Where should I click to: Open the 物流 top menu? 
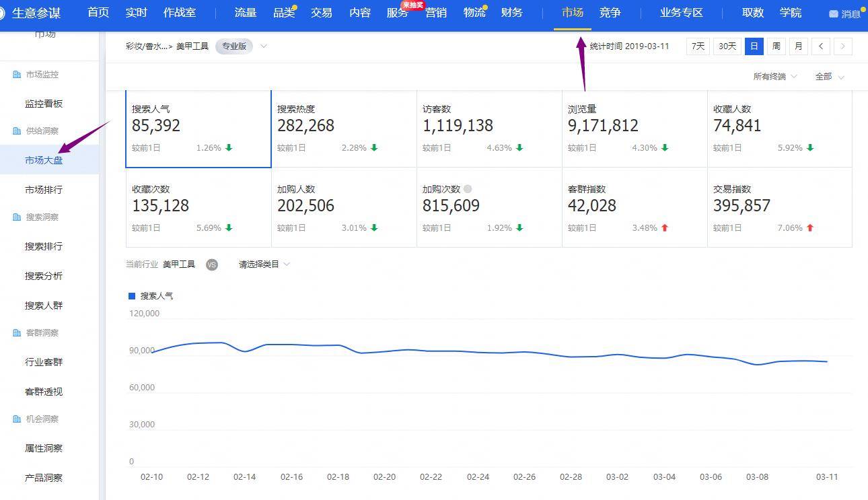[474, 13]
